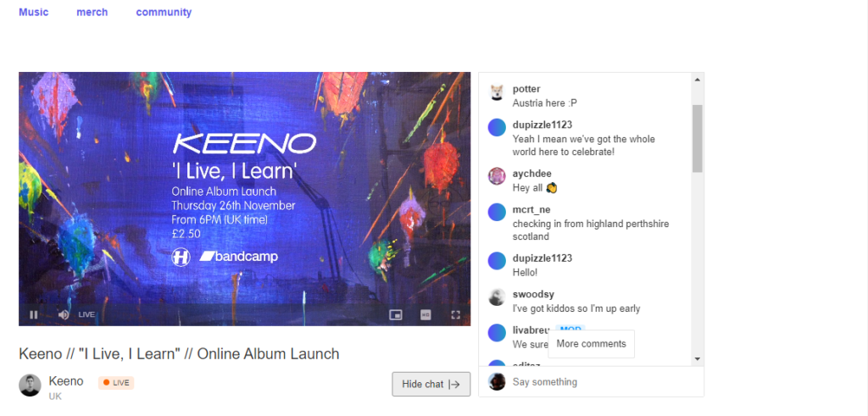Hide chat panel with button
Screen dimensions: 868x416
click(x=431, y=385)
